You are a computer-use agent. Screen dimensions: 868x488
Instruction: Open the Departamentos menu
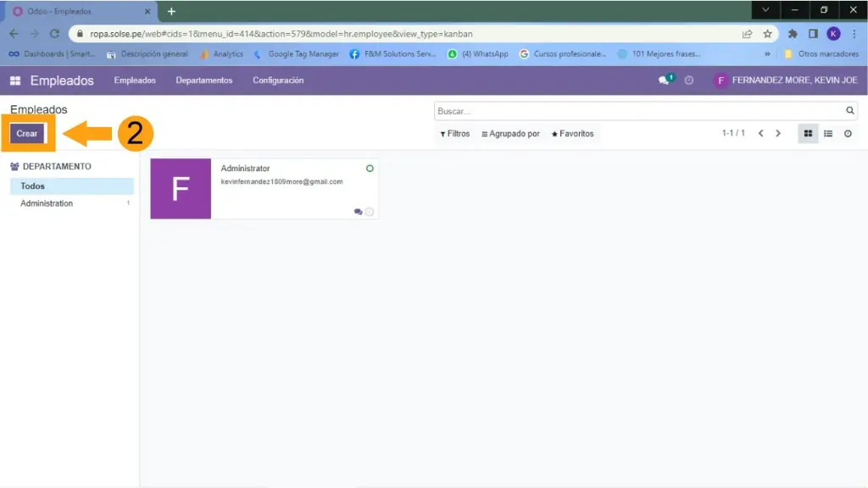pyautogui.click(x=203, y=80)
